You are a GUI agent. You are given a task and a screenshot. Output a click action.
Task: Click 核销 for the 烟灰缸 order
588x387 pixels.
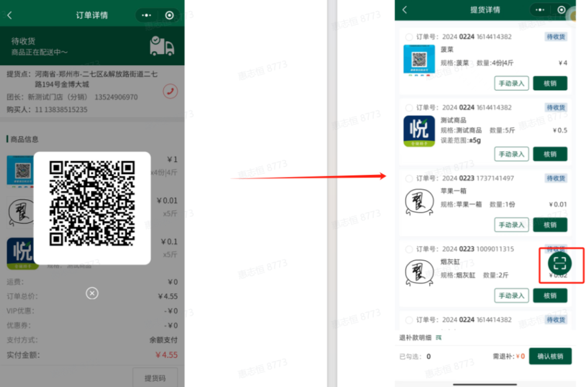550,296
